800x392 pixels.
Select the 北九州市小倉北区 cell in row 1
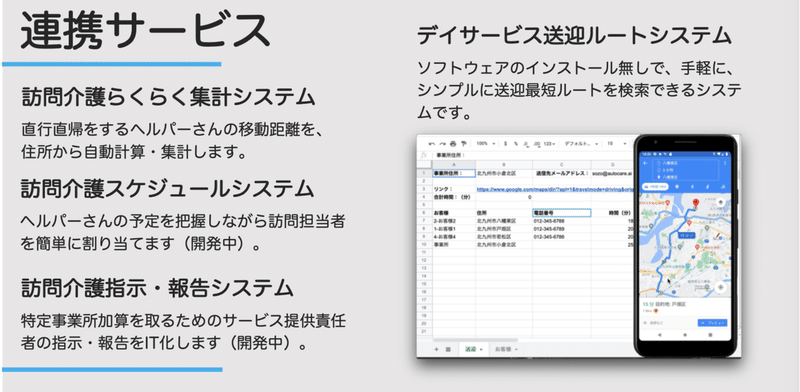[504, 173]
